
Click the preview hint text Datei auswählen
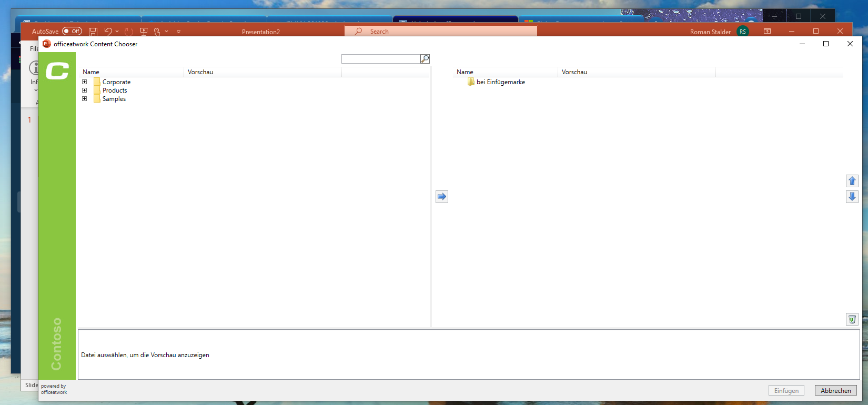(145, 355)
